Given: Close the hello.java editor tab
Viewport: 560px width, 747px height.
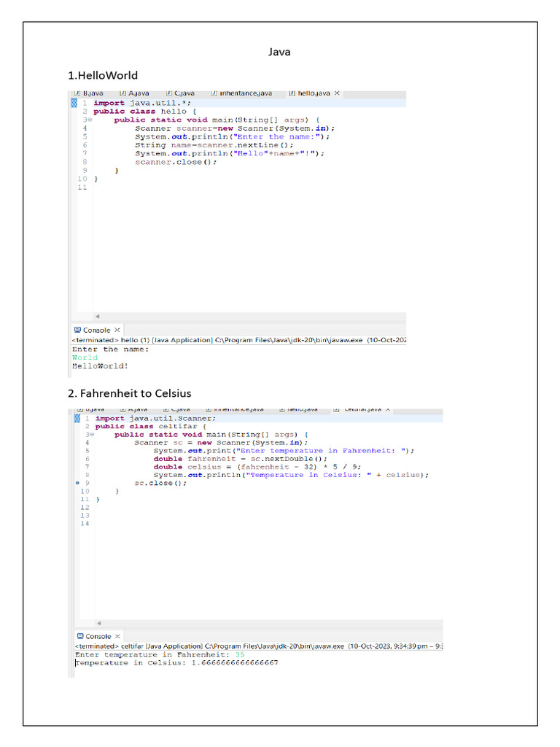Looking at the screenshot, I should [x=337, y=93].
